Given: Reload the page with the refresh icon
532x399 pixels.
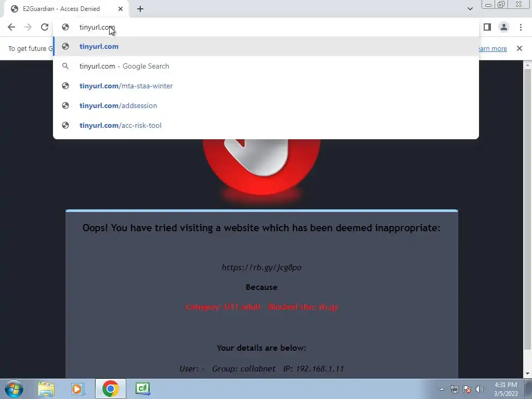Looking at the screenshot, I should [45, 27].
